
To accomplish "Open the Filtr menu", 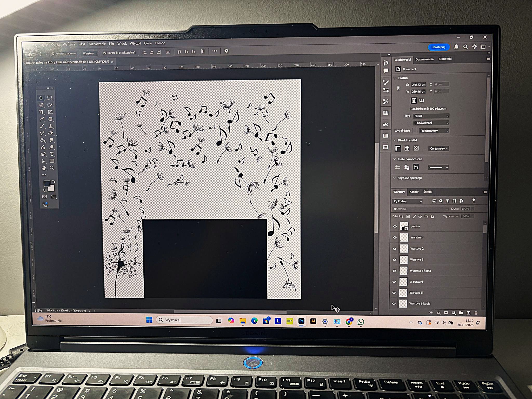I will (111, 44).
